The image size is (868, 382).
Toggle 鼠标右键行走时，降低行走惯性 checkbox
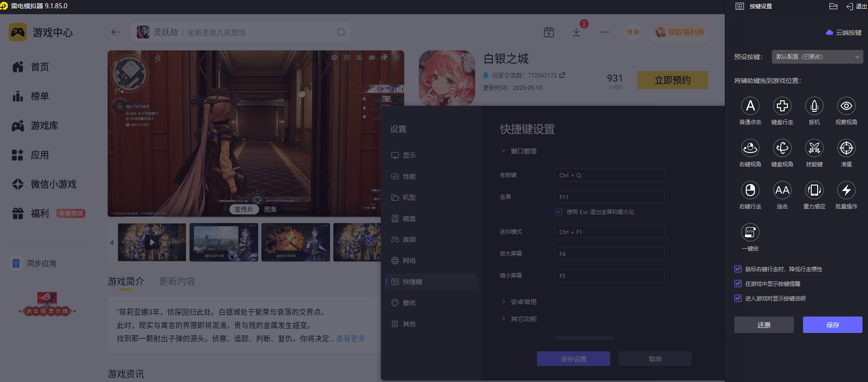(738, 269)
